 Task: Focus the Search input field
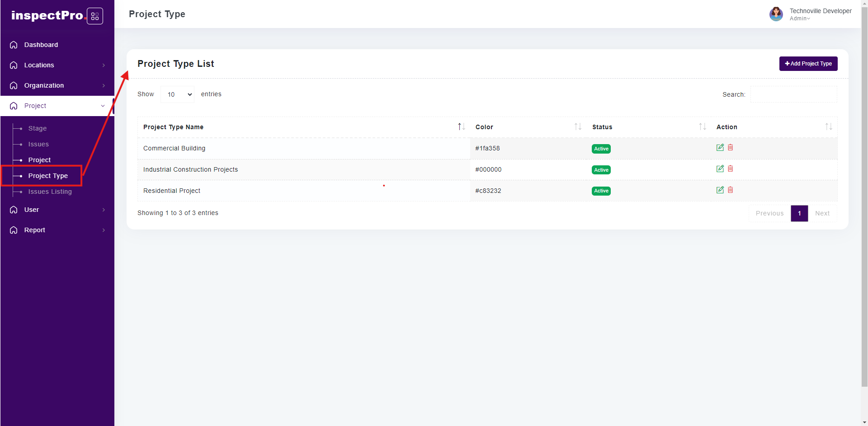(793, 94)
